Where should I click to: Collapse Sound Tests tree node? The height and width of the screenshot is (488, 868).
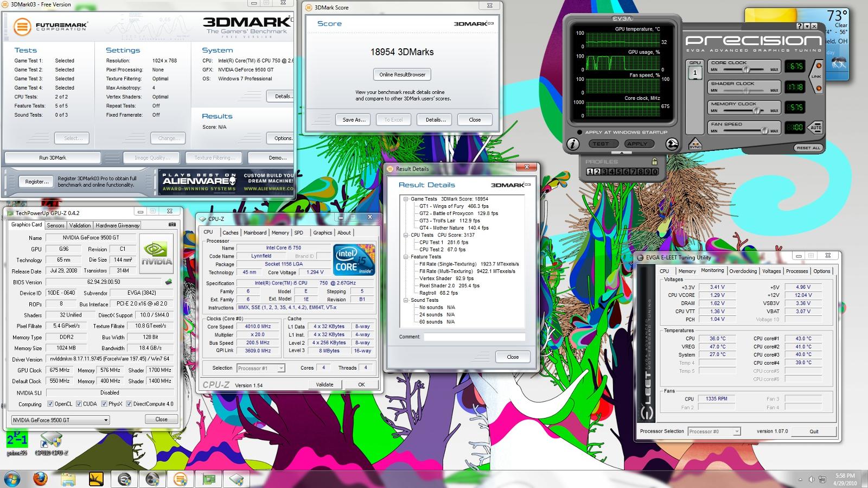click(x=405, y=300)
